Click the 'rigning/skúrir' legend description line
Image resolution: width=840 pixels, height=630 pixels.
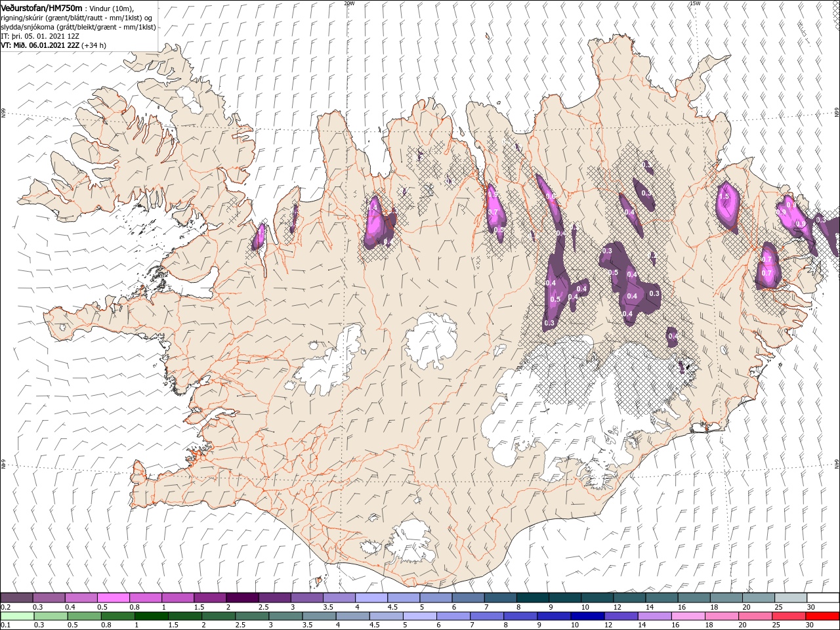pyautogui.click(x=76, y=17)
